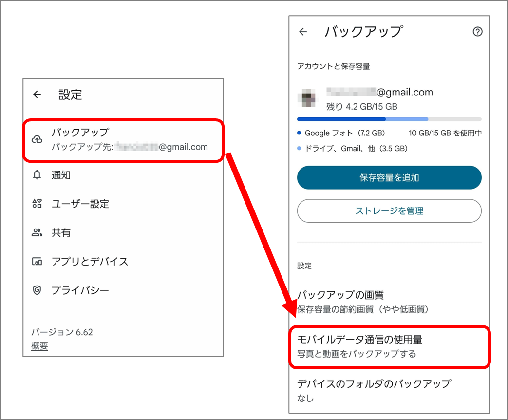Tap the 保存容量を追加 button
The image size is (508, 420).
coord(389,177)
